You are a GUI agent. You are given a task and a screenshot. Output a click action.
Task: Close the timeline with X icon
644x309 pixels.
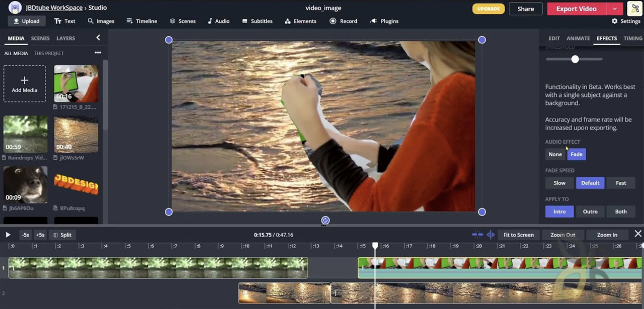[638, 234]
